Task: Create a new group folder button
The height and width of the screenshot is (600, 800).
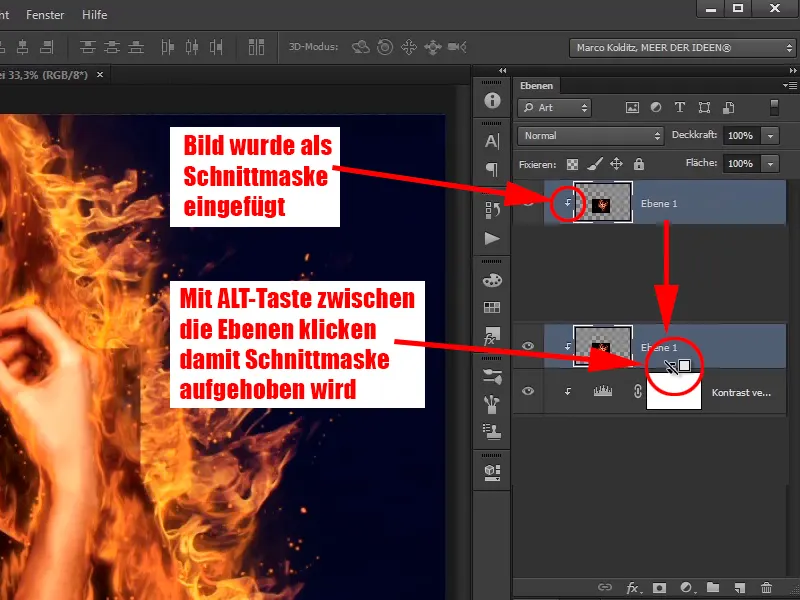Action: click(x=713, y=587)
